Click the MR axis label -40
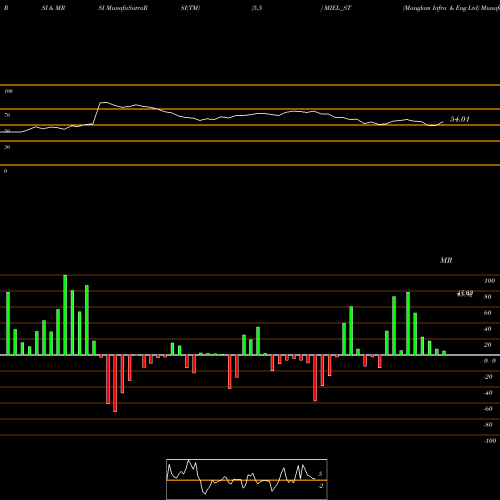The image size is (500, 500). (488, 393)
